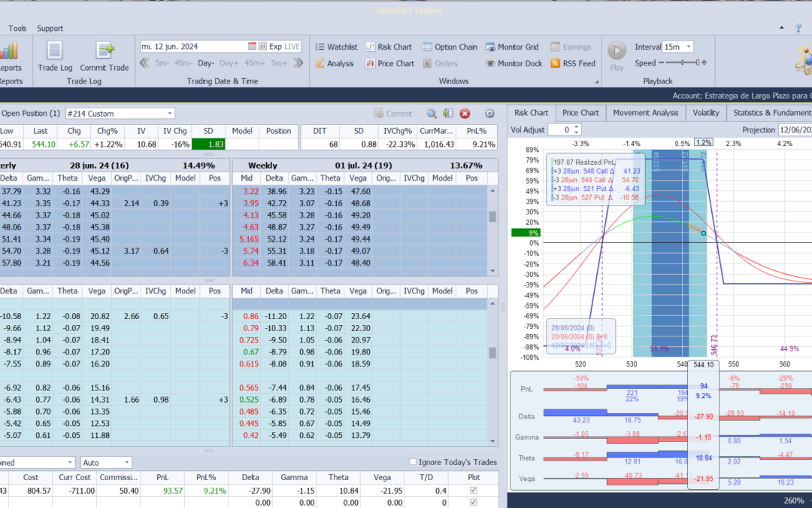The width and height of the screenshot is (812, 508).
Task: Select the 01 jul. 24 (19) Weekly expiry header
Action: coord(365,166)
